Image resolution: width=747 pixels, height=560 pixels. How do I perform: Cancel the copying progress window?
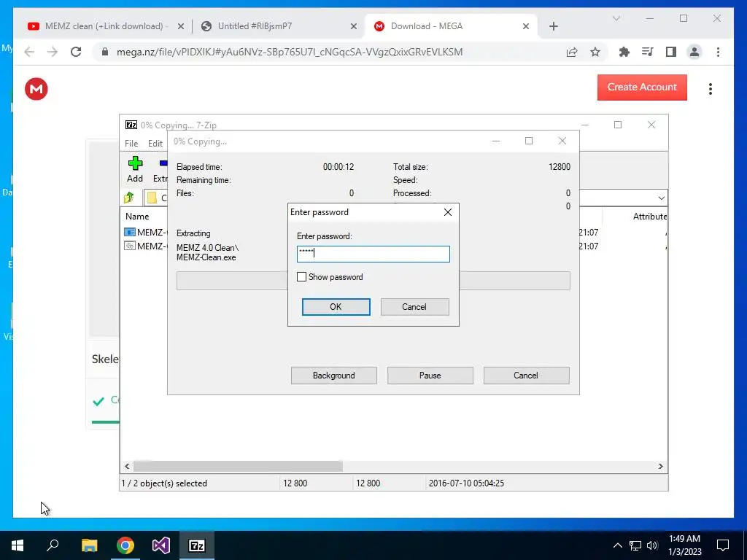click(526, 376)
